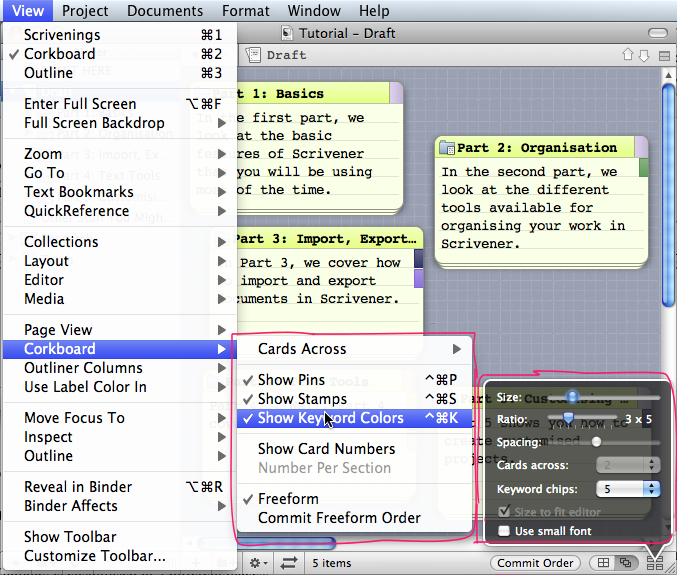The height and width of the screenshot is (575, 677).
Task: Open the Full Screen Backdrop submenu
Action: click(x=120, y=123)
